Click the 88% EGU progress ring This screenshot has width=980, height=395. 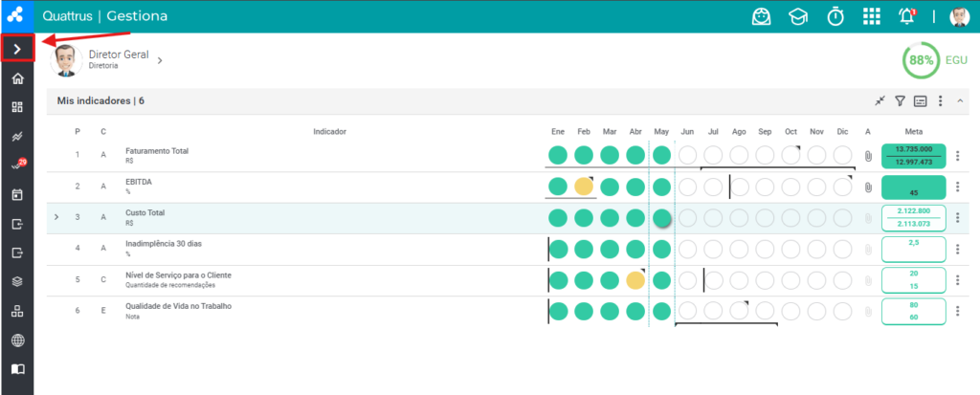coord(921,60)
